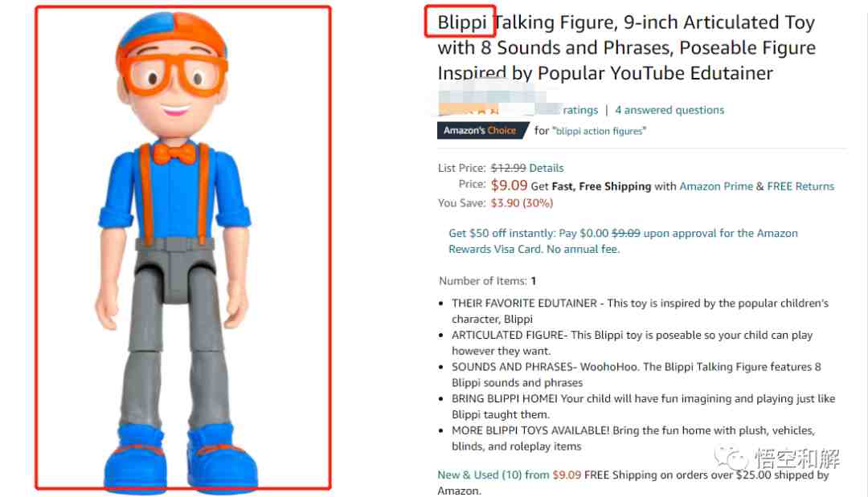The height and width of the screenshot is (497, 868).
Task: Click the Amazon Prime link
Action: tap(716, 186)
